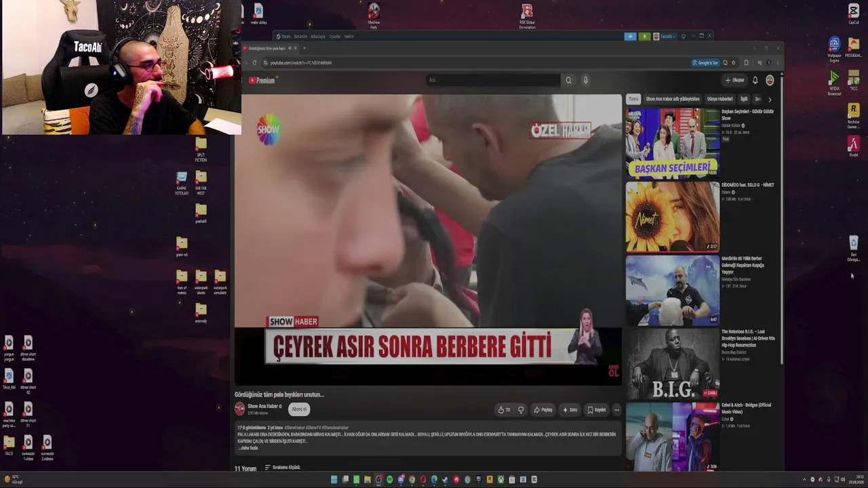Dislike the video with thumbs-down
868x488 pixels.
point(521,410)
